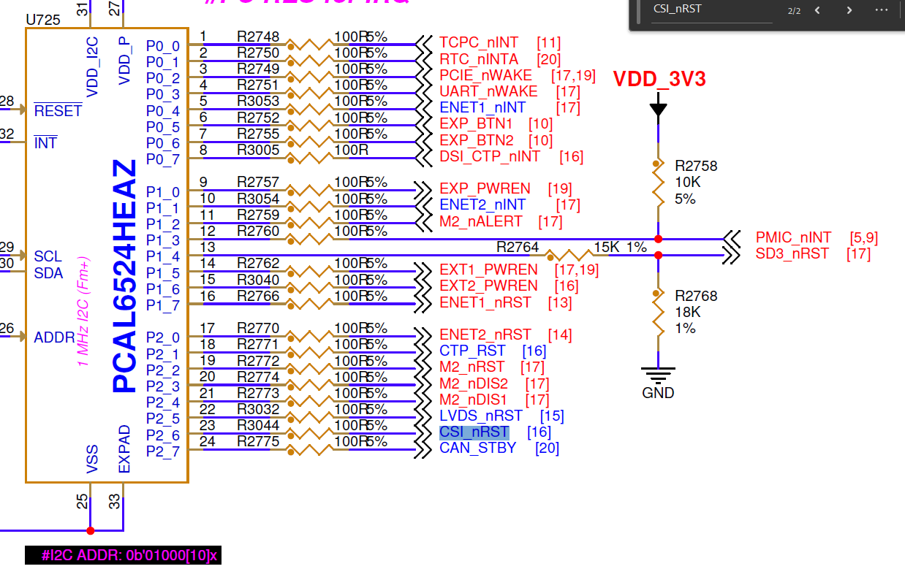Screen dimensions: 905x588
Task: Click VDD_3V3 power label
Action: 659,79
